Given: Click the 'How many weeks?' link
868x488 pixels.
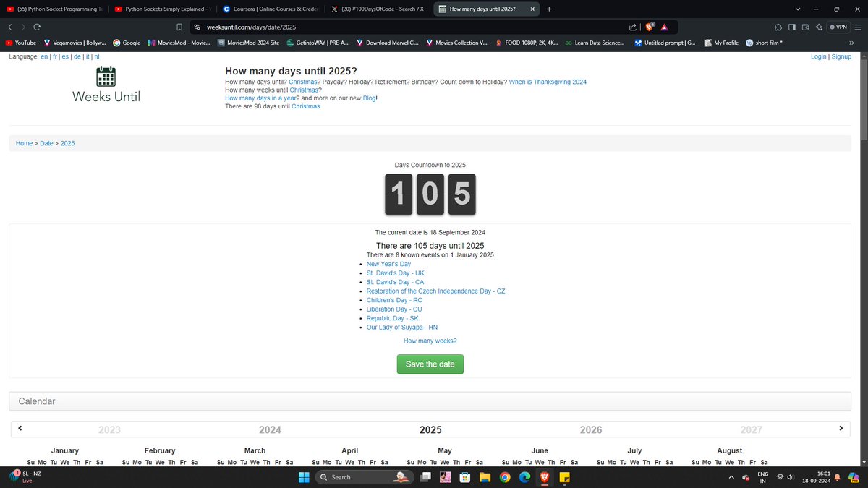Looking at the screenshot, I should point(430,341).
